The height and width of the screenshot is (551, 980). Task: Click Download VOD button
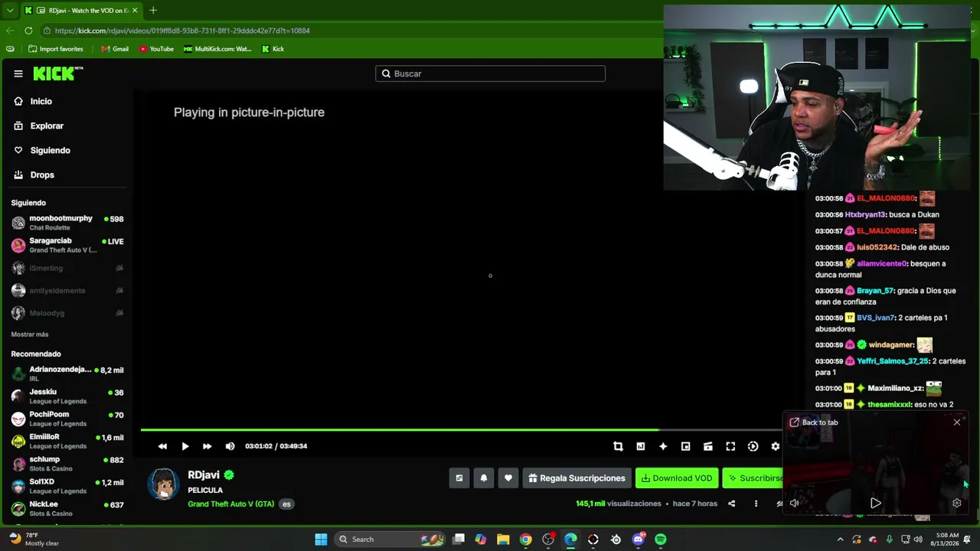[x=677, y=478]
